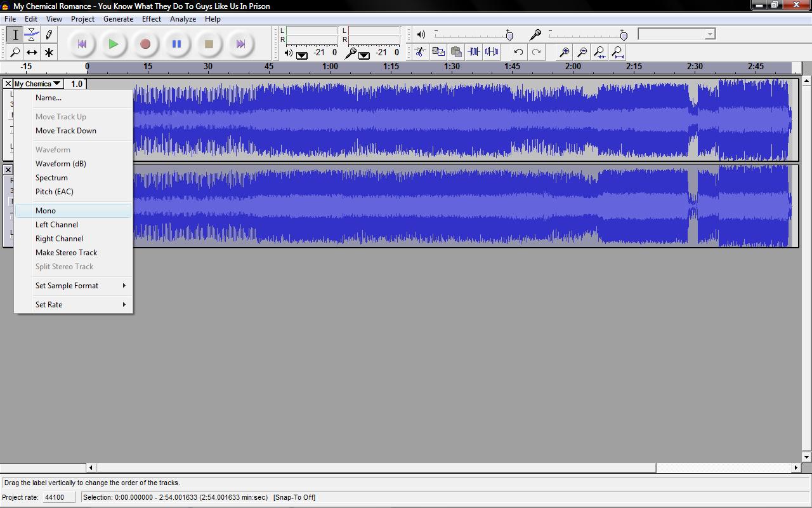Select the Time Shift tool
Viewport: 812px width, 508px height.
pyautogui.click(x=30, y=51)
